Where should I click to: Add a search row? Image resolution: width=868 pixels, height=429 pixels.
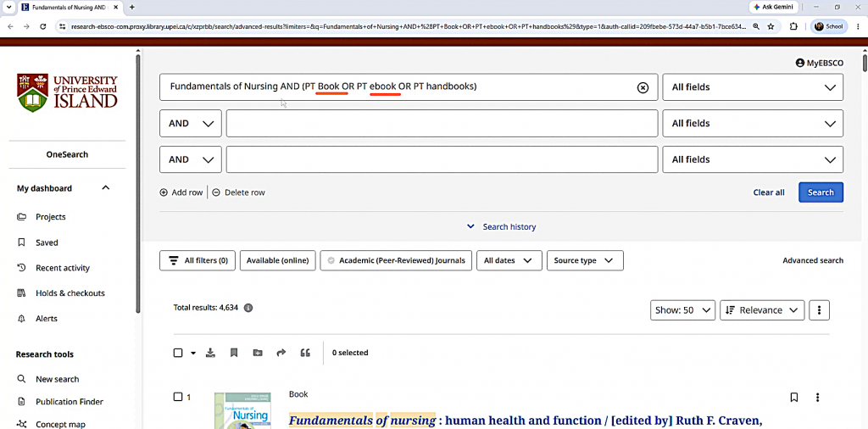(181, 192)
